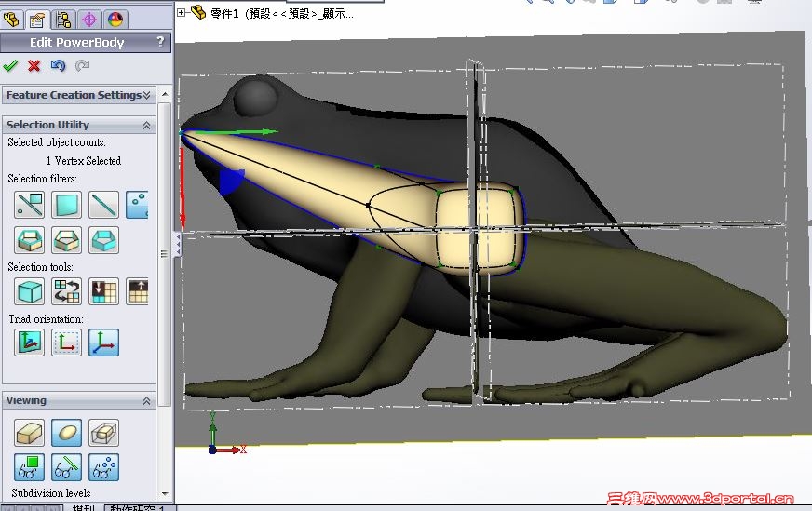812x511 pixels.
Task: Select the third ring selection filter icon
Action: 103,240
